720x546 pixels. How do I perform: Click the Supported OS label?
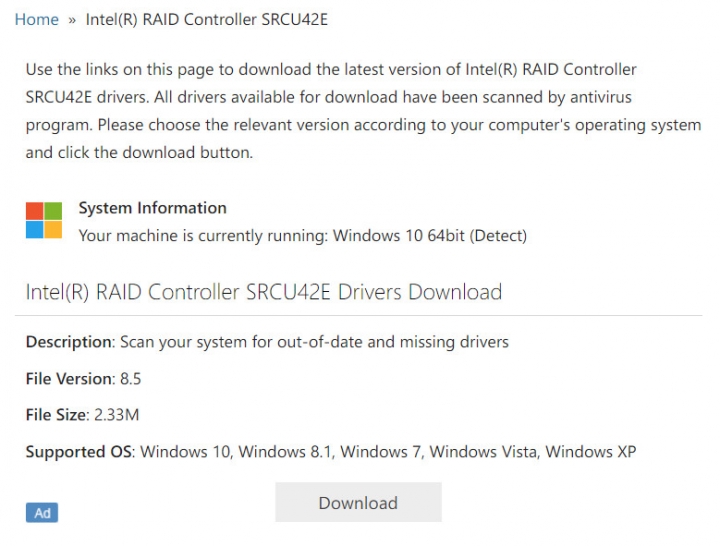79,452
